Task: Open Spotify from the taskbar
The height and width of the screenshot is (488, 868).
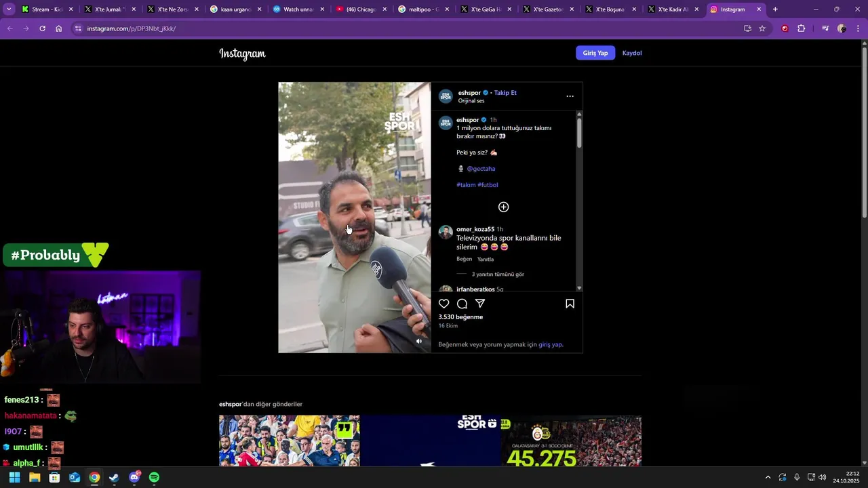Action: point(154,477)
